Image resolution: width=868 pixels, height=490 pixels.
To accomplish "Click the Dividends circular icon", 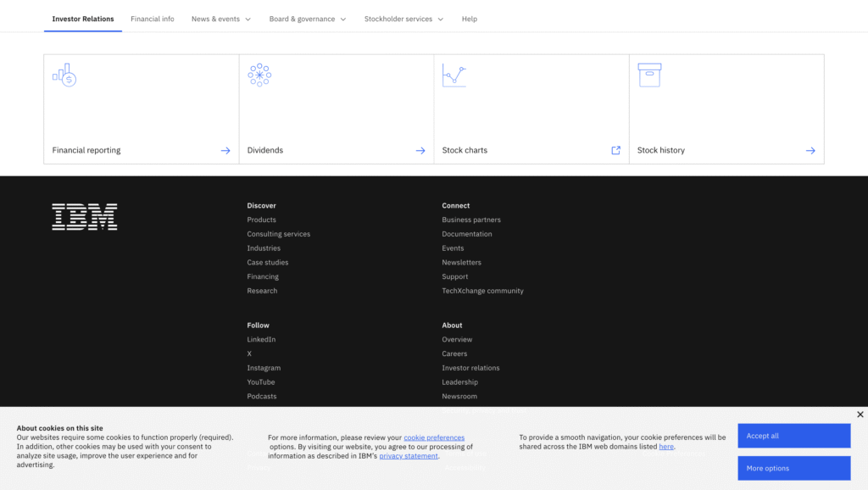I will tap(259, 75).
